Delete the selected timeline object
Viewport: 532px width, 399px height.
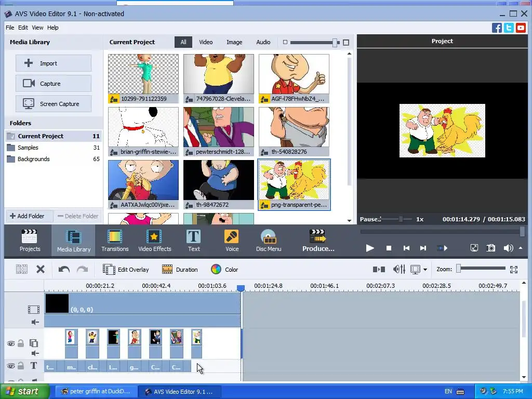[x=41, y=270]
